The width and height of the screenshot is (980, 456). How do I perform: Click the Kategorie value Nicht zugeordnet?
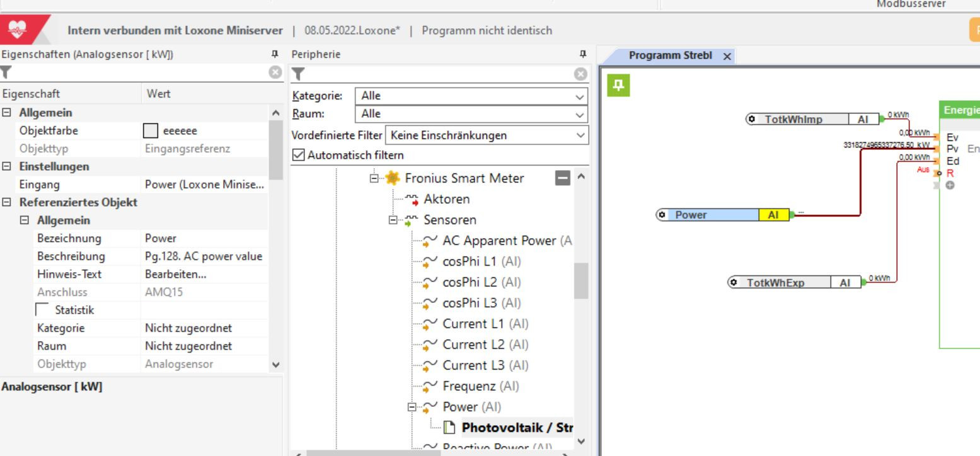pos(188,328)
